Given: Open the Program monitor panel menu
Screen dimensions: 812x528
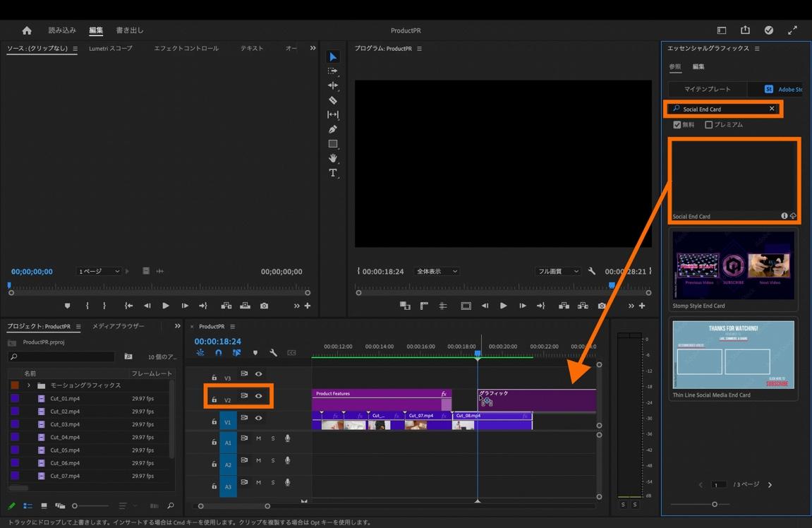Looking at the screenshot, I should point(420,49).
